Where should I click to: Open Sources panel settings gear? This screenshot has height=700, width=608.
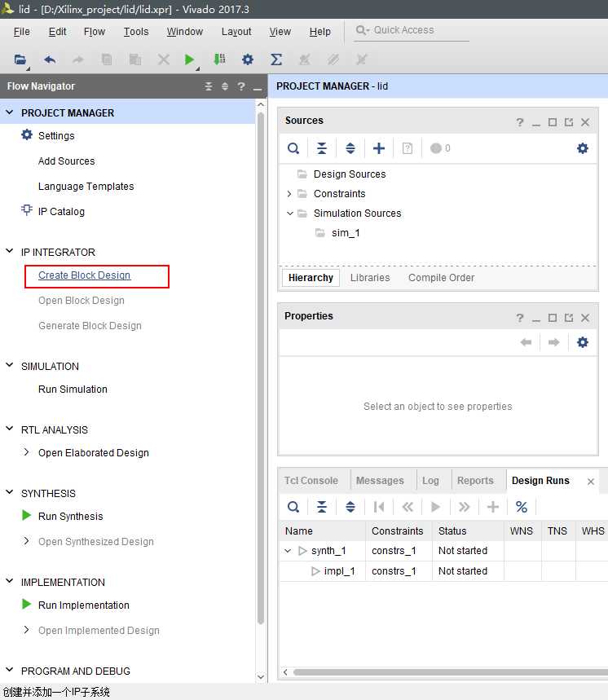pos(583,148)
